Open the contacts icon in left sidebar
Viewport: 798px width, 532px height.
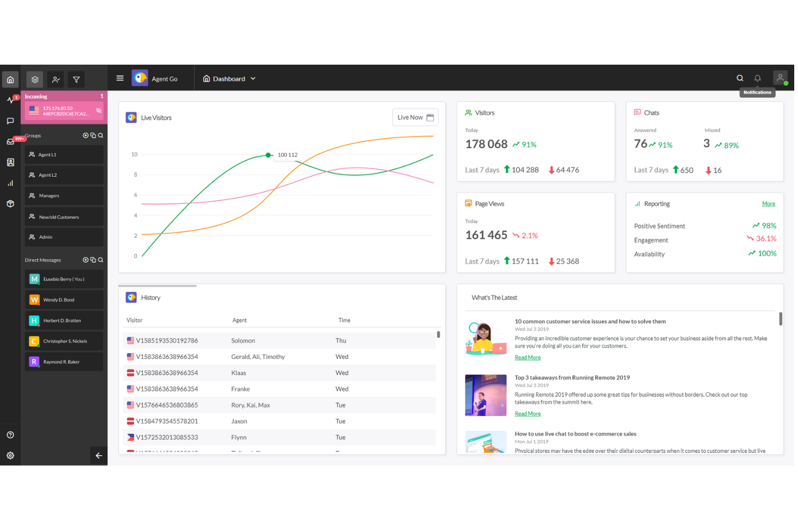point(10,162)
